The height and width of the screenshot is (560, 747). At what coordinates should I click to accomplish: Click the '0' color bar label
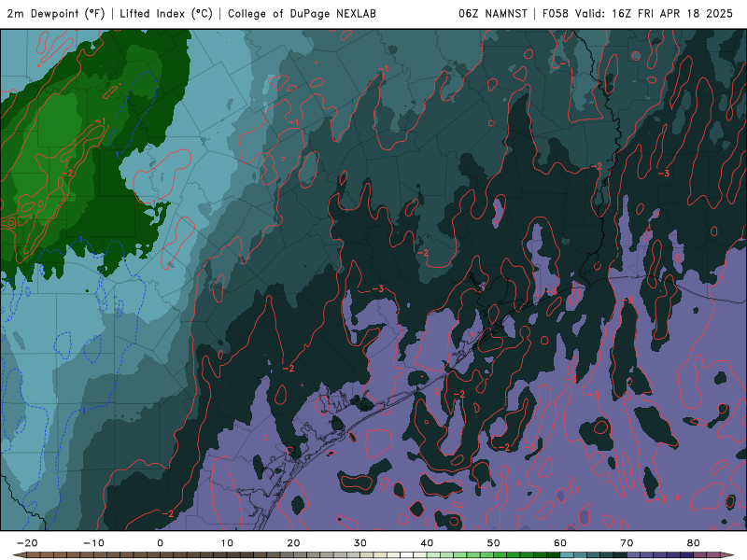160,543
